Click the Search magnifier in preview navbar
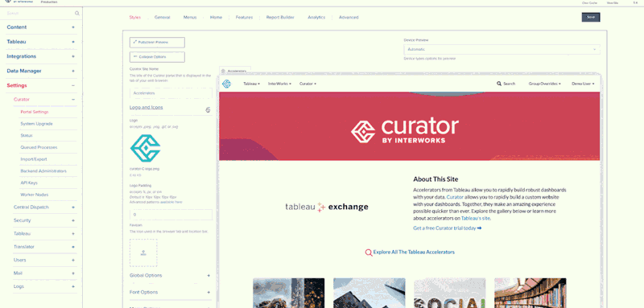The height and width of the screenshot is (308, 644). pyautogui.click(x=499, y=84)
